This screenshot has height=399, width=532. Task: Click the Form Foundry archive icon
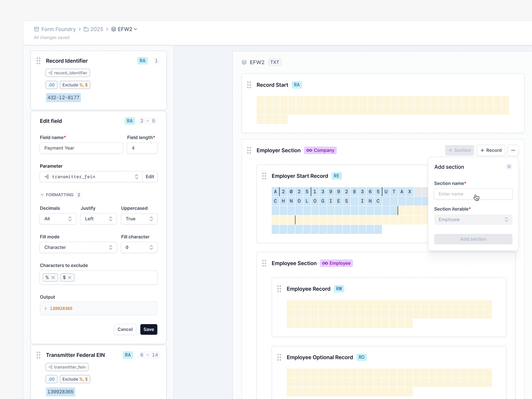click(36, 29)
